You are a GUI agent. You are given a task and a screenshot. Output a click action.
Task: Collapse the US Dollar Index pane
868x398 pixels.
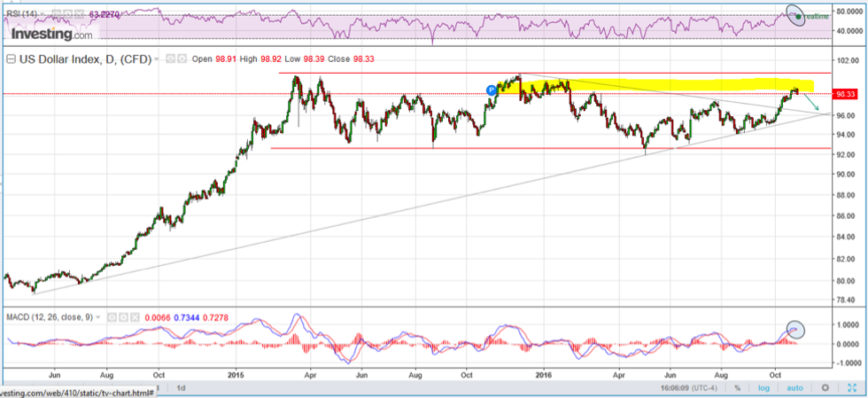coord(11,59)
